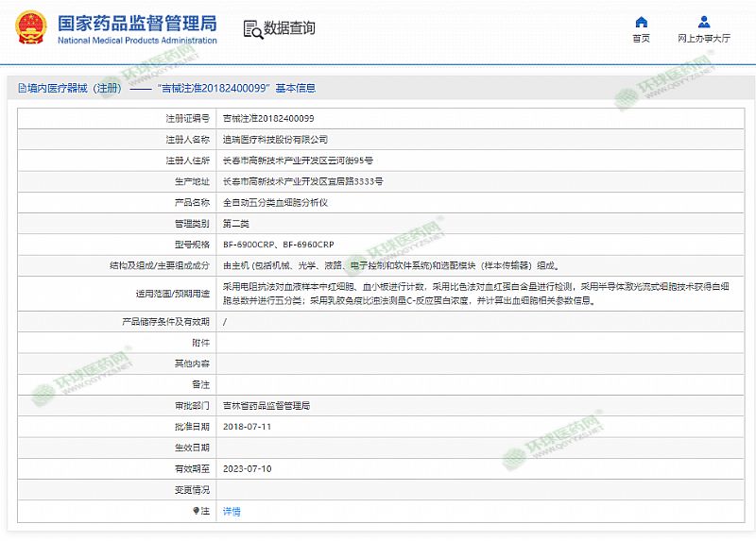Viewport: 756px width, 541px height.
Task: Click the bullet icon beside 注 label
Action: [x=197, y=511]
